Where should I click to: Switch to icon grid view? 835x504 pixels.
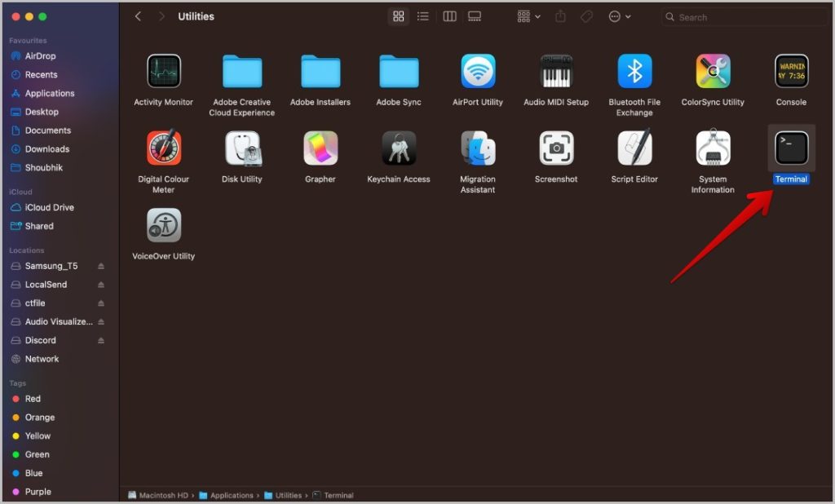click(399, 16)
